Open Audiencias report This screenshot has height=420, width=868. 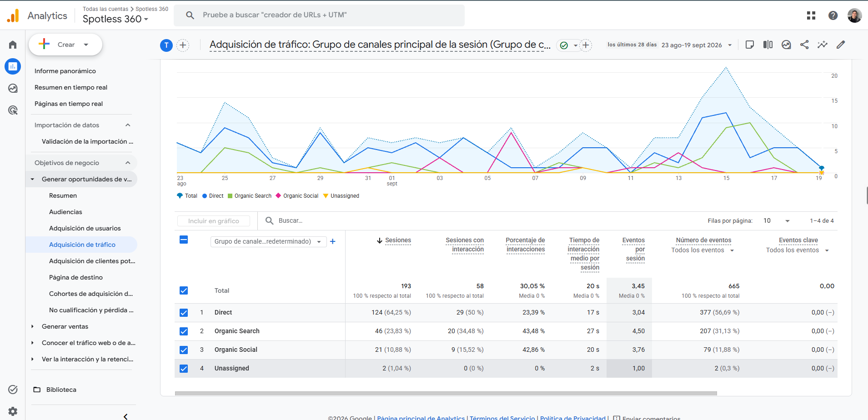pos(65,212)
